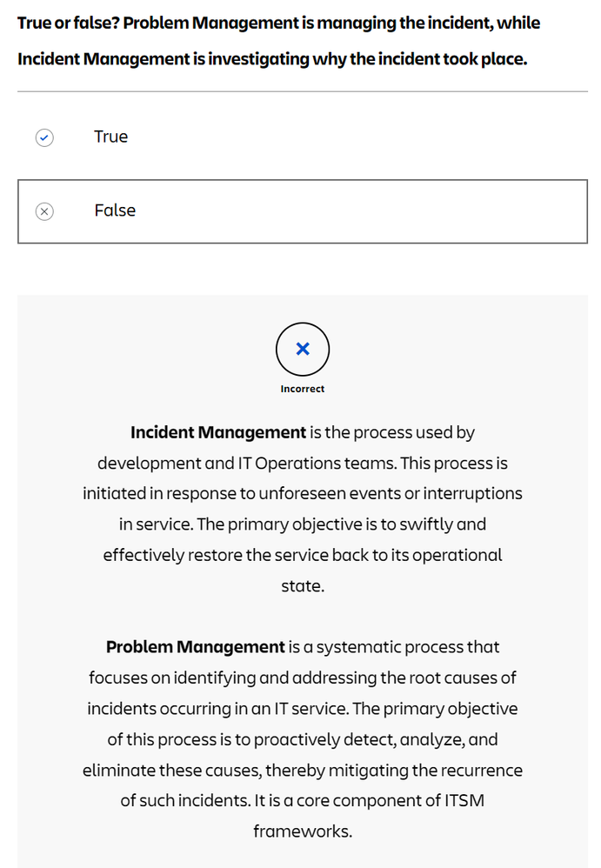Click the line 'focuses on identifying and addressing'
The width and height of the screenshot is (601, 868).
(x=303, y=678)
